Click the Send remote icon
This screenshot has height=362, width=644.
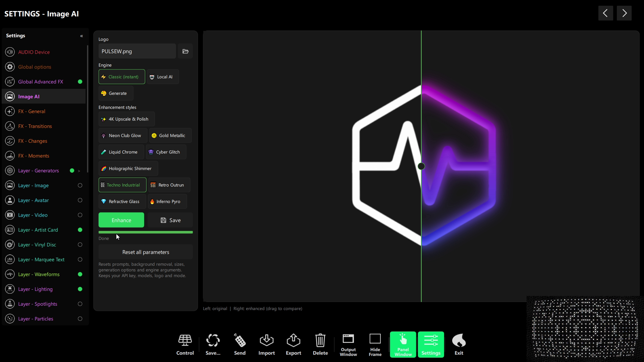[239, 344]
